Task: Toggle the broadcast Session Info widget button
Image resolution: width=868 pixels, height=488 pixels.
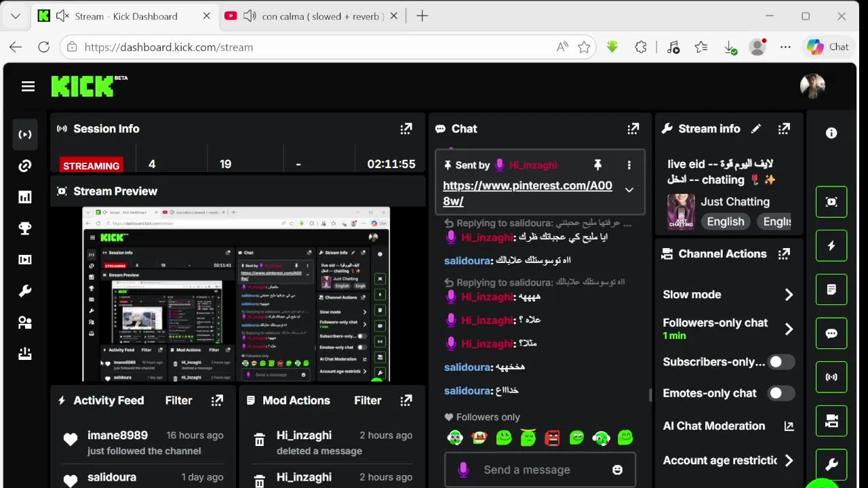Action: pyautogui.click(x=831, y=378)
